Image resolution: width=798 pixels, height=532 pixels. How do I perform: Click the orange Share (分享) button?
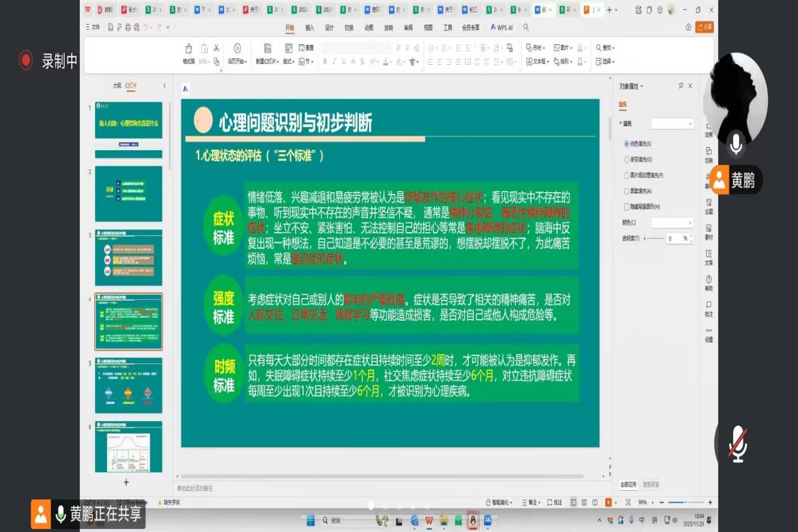pos(704,27)
